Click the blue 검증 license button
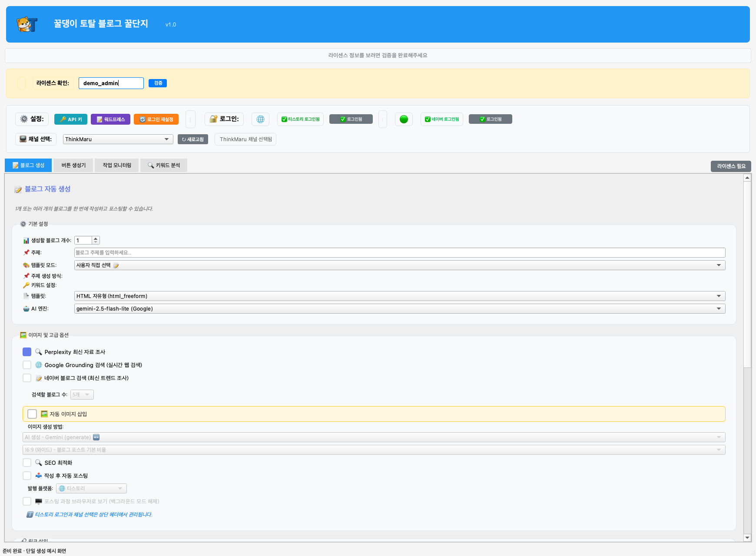Screen dimensions: 756x556 coord(158,83)
